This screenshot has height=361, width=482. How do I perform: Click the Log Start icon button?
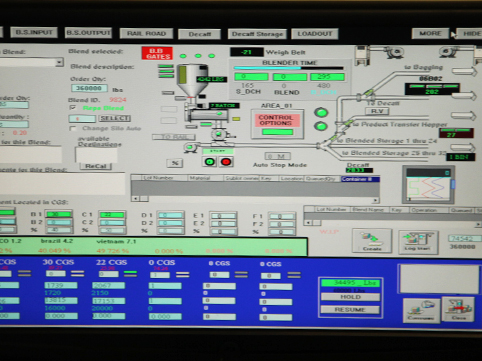[418, 242]
